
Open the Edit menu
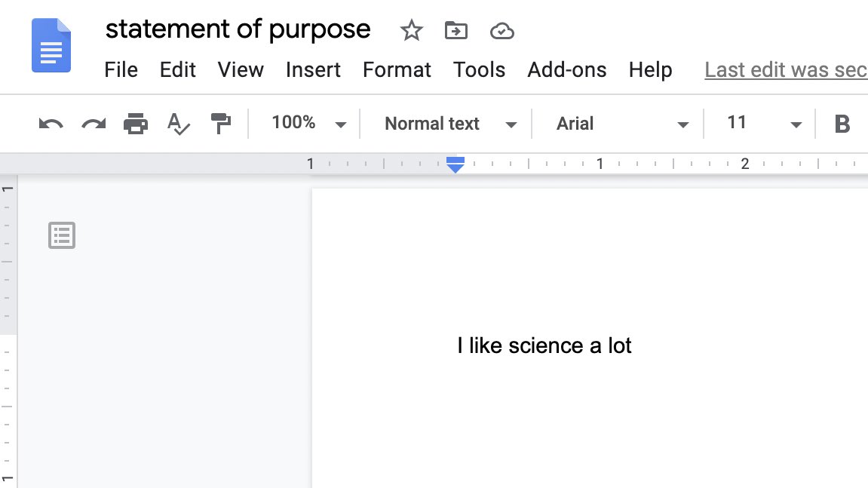point(178,70)
